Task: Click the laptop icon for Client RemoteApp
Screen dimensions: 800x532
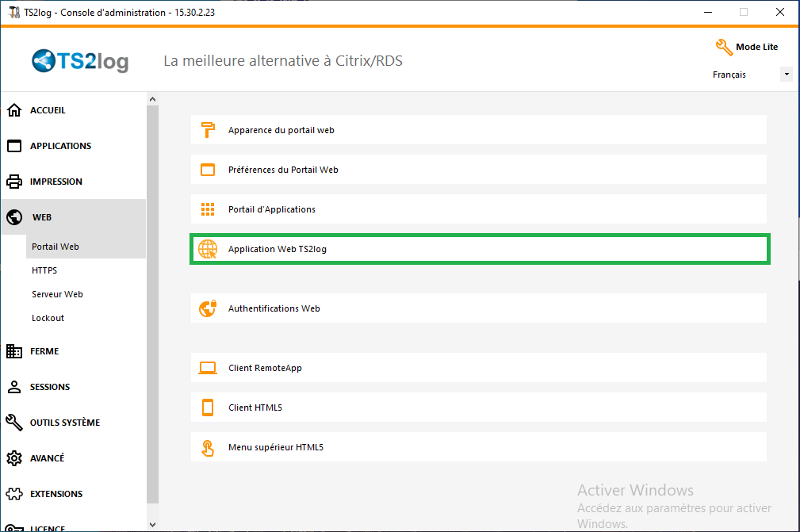Action: tap(208, 368)
